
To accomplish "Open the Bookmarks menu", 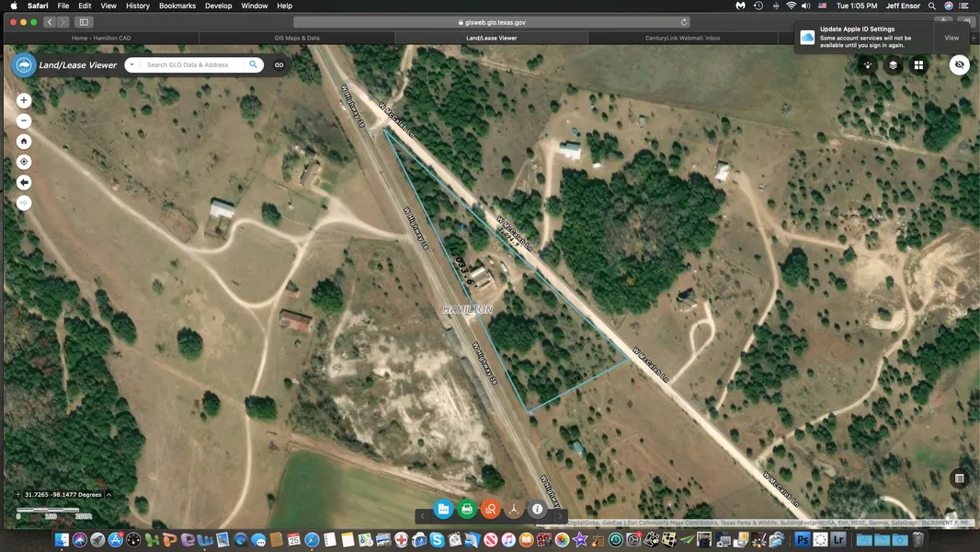I will click(x=177, y=6).
